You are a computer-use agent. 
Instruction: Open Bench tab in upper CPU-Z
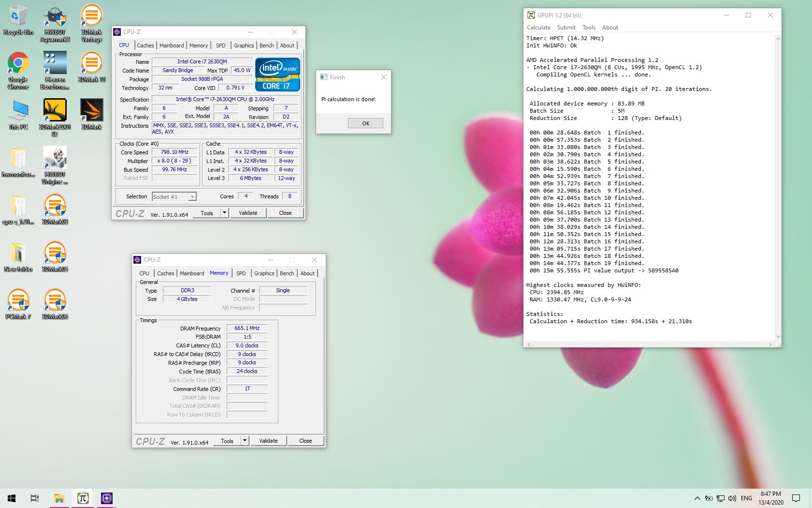point(266,45)
